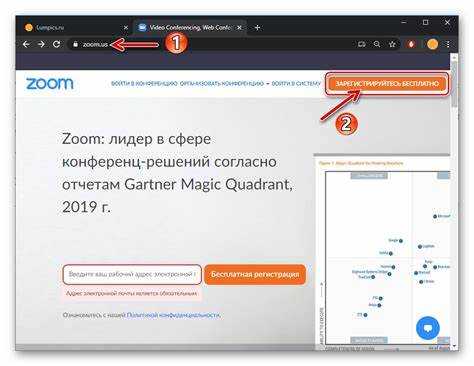The height and width of the screenshot is (366, 474).
Task: Open ВОЙТИ В КОНФЕРЕНЦИЮ menu link
Action: [144, 84]
